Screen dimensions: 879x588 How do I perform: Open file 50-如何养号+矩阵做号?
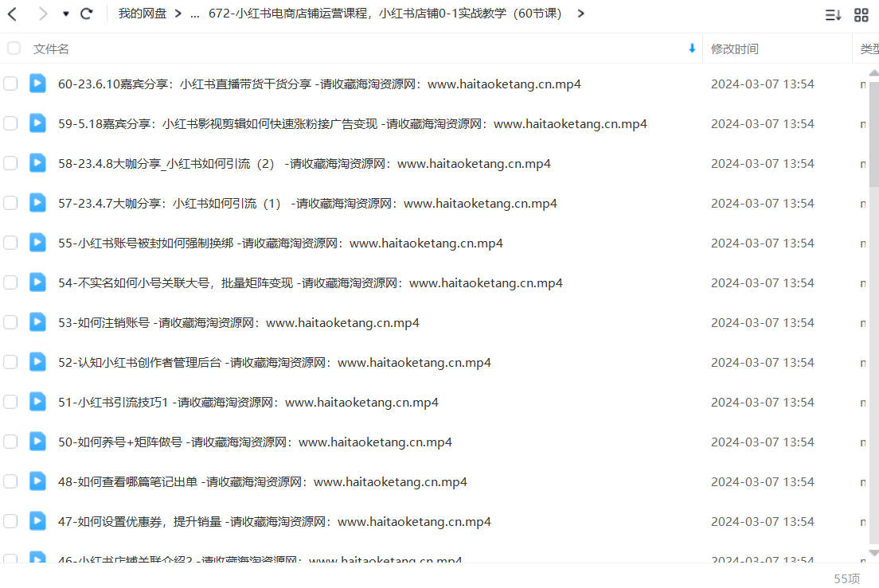click(x=255, y=442)
